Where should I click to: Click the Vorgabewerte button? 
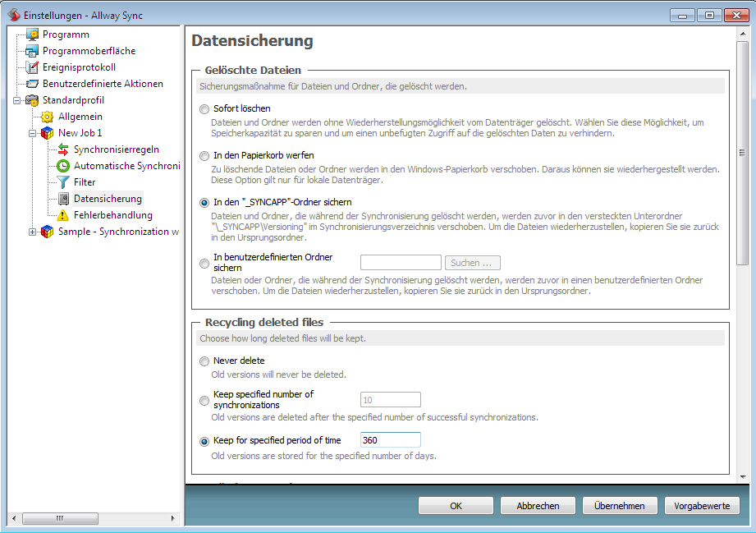[x=702, y=506]
